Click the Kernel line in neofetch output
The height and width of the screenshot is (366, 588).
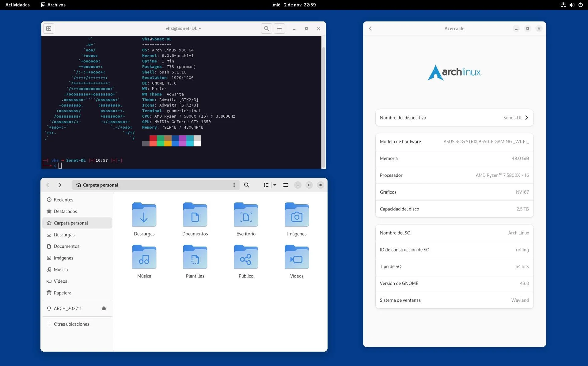coord(168,55)
